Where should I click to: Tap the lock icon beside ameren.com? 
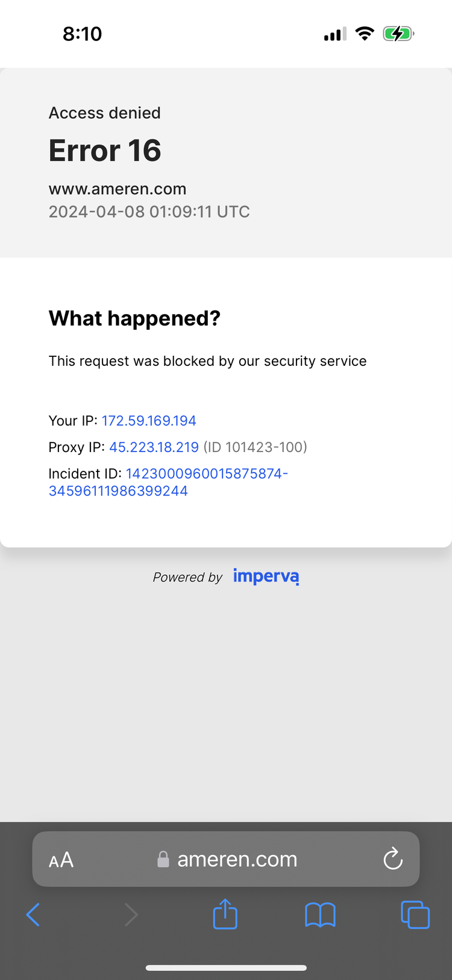(163, 859)
